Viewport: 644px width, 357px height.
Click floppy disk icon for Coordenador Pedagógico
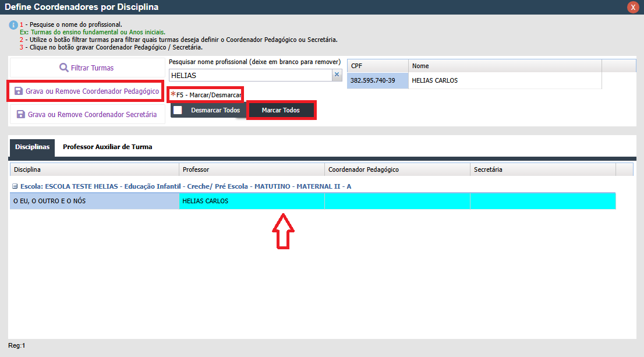pos(19,91)
